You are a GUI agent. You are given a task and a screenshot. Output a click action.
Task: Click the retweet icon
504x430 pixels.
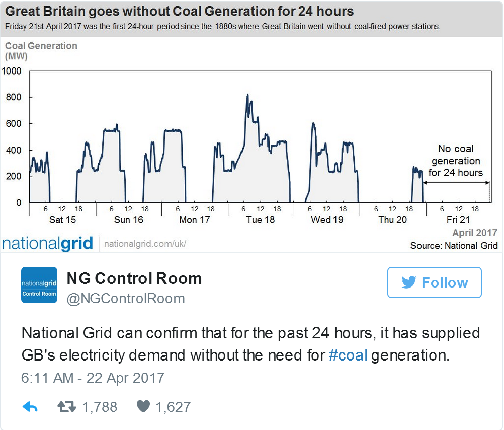coord(67,407)
